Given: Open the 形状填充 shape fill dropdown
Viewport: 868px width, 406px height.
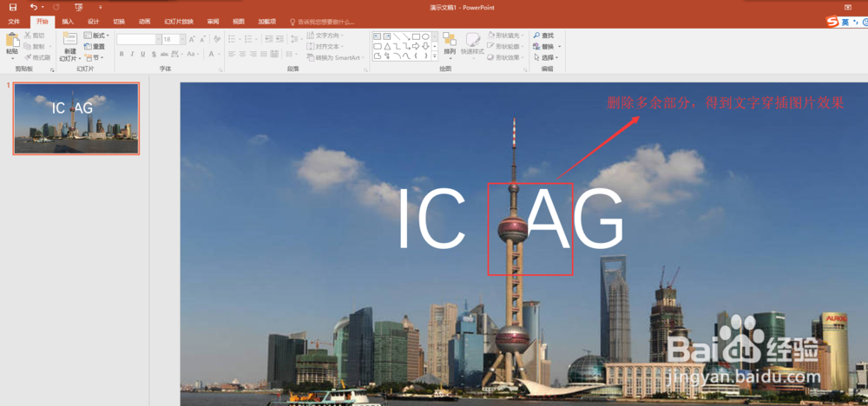Looking at the screenshot, I should pyautogui.click(x=507, y=36).
